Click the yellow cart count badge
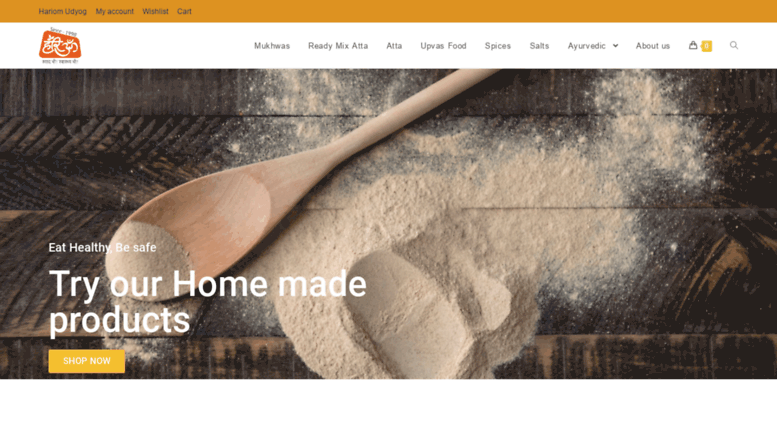777x423 pixels. [x=707, y=46]
